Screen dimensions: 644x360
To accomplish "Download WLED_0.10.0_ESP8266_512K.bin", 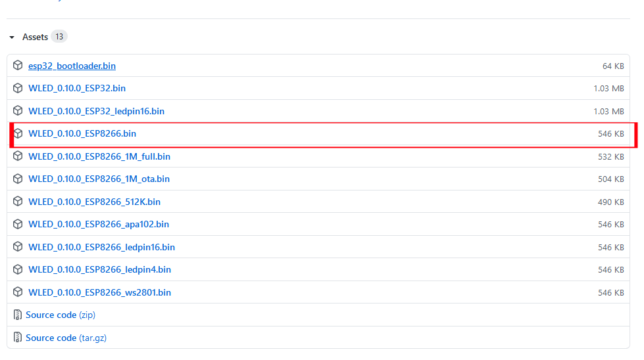I will point(95,202).
